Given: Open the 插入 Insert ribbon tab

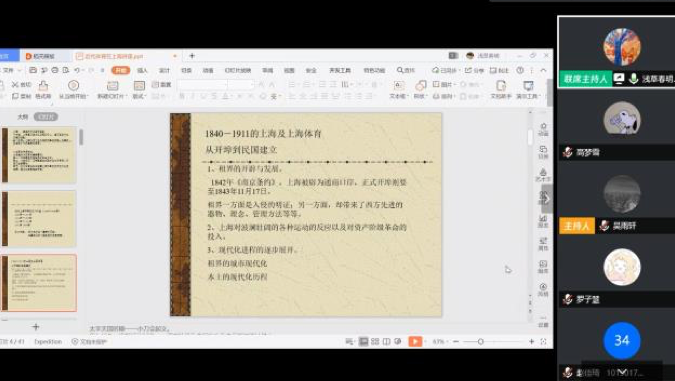Looking at the screenshot, I should click(x=142, y=70).
